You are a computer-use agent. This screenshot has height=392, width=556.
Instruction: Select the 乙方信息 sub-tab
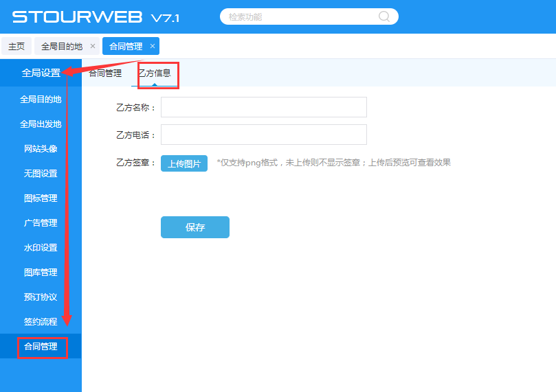click(x=154, y=73)
